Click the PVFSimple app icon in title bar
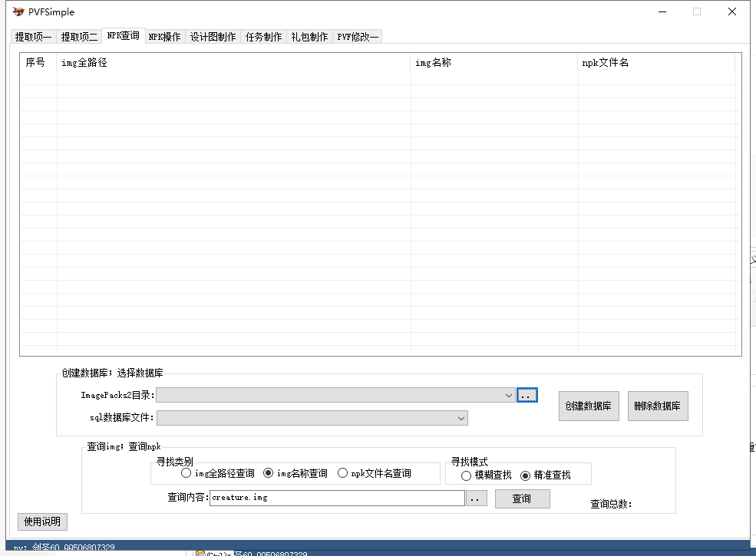756x556 pixels. [18, 12]
